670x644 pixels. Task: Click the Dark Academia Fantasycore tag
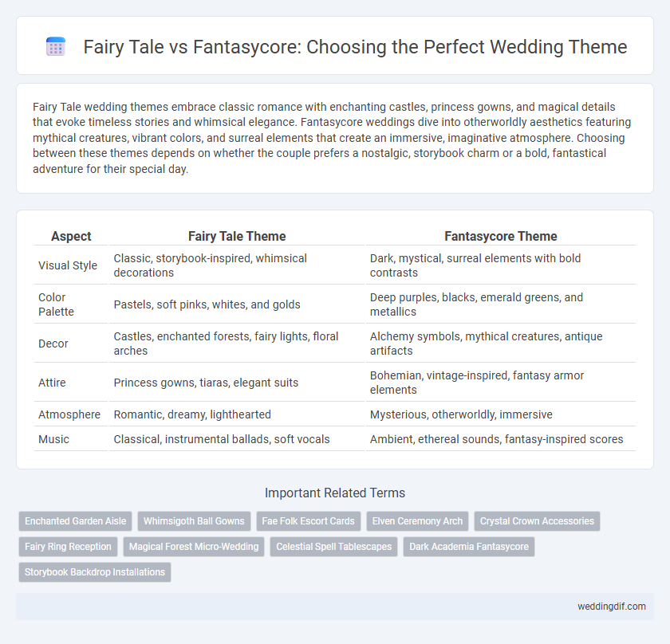(469, 547)
